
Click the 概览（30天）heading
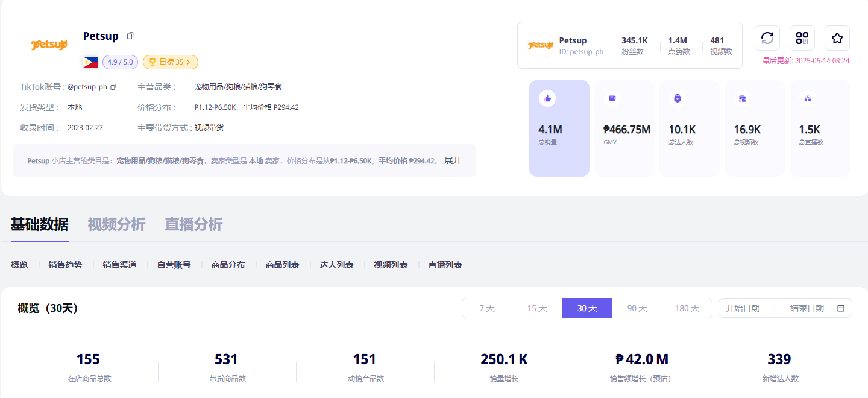48,308
